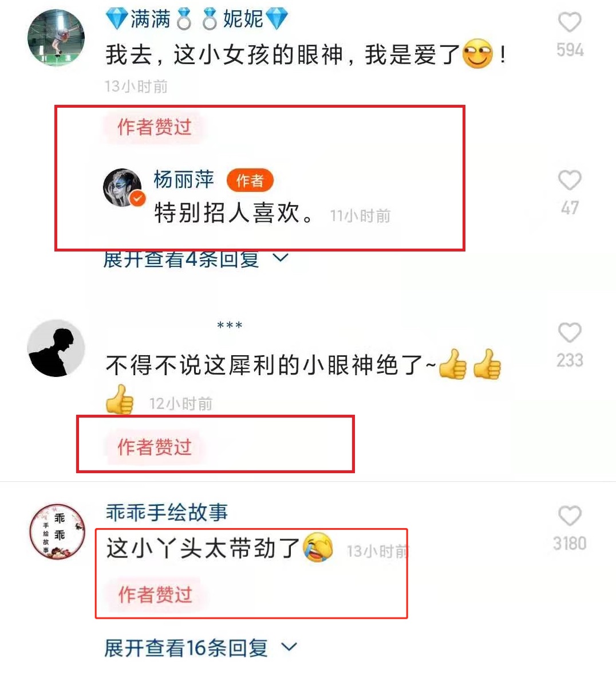616x688 pixels.
Task: Tap the username 乖乖手绘故事
Action: click(x=167, y=512)
